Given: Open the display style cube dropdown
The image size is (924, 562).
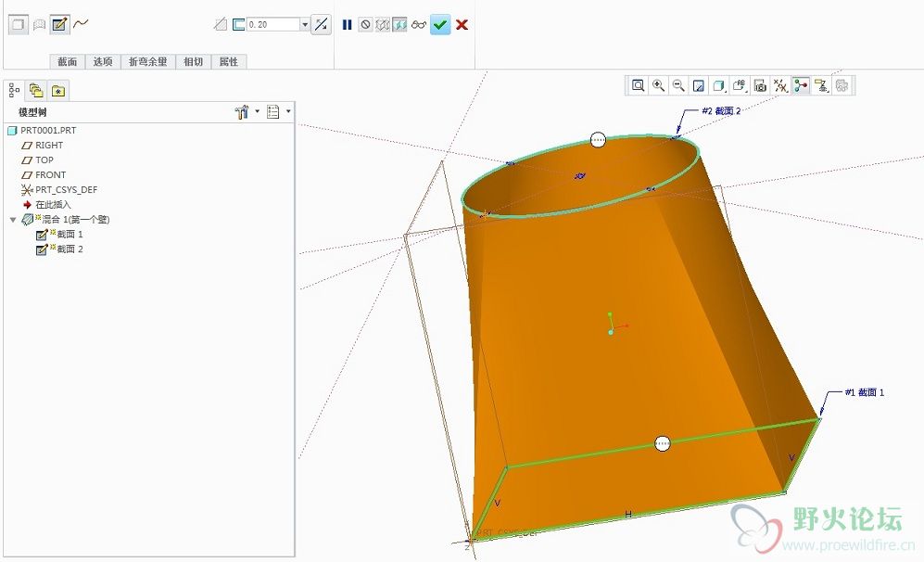Looking at the screenshot, I should pos(719,85).
